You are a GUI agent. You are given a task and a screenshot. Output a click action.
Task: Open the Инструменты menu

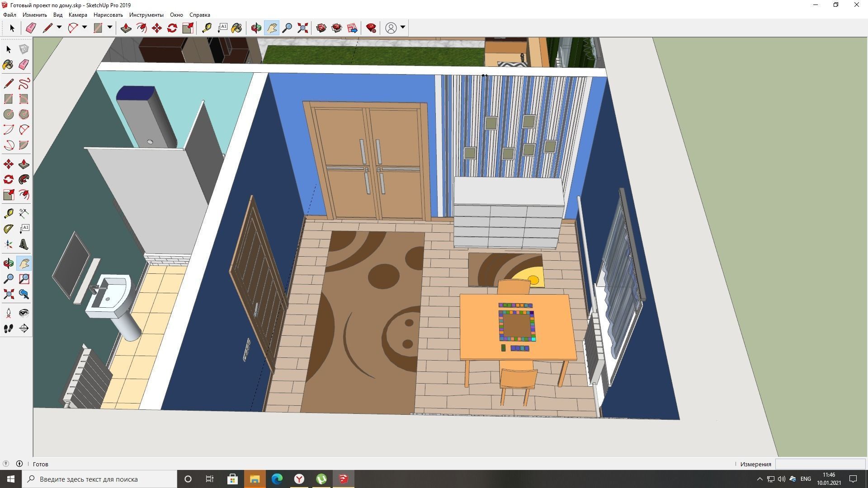[146, 15]
